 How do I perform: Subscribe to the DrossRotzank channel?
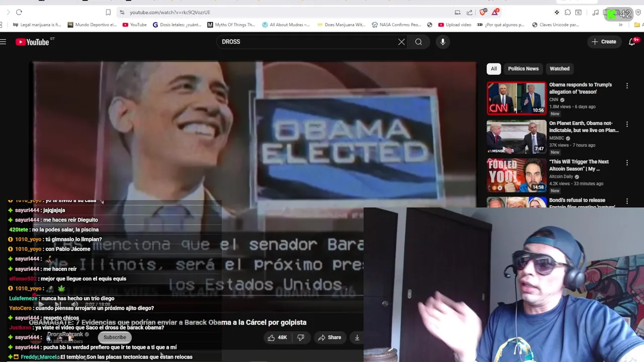[115, 337]
